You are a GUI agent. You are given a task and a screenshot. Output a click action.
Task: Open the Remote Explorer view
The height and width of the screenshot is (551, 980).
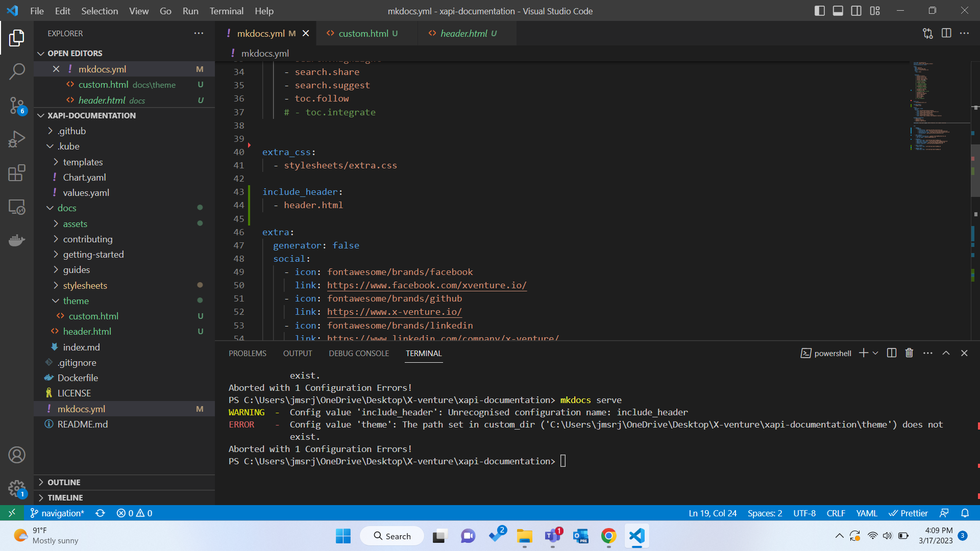tap(16, 207)
